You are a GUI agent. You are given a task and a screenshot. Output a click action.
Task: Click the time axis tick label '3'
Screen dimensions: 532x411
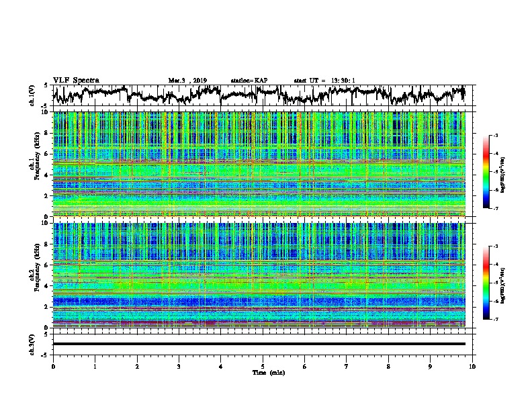click(x=179, y=367)
